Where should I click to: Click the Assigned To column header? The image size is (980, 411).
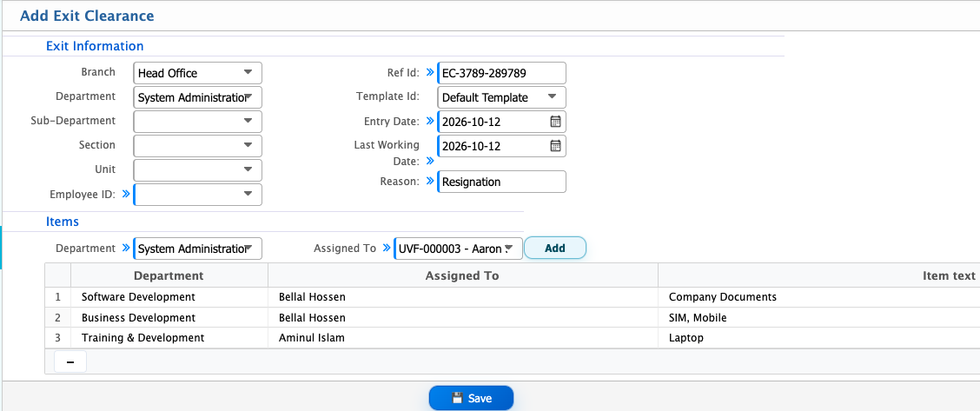[462, 275]
